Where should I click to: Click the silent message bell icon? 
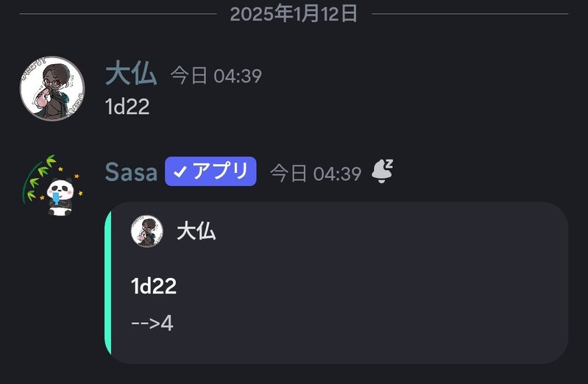click(382, 171)
